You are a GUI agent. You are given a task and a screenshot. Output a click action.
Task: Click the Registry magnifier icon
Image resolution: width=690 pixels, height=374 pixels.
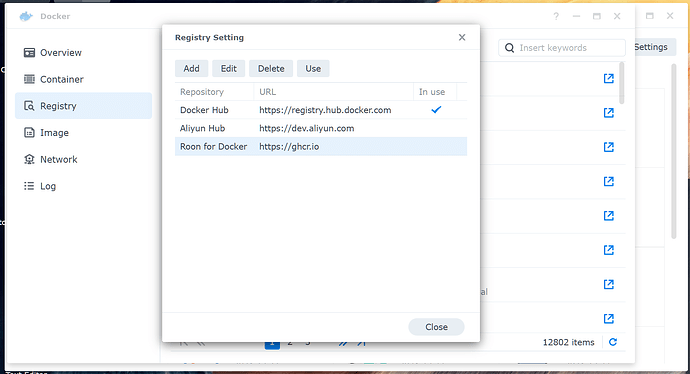29,106
